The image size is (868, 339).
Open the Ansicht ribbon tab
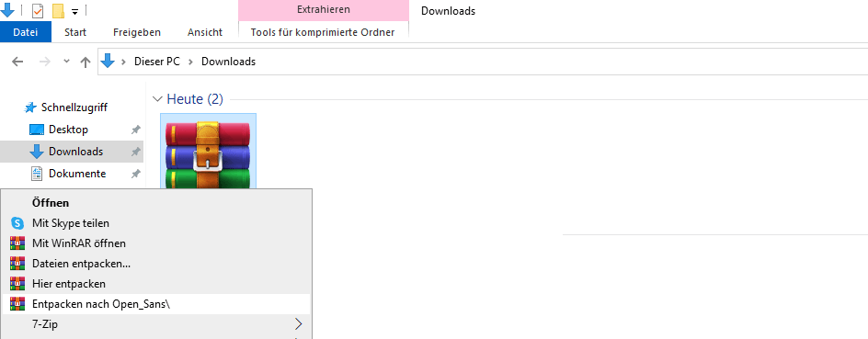coord(205,32)
